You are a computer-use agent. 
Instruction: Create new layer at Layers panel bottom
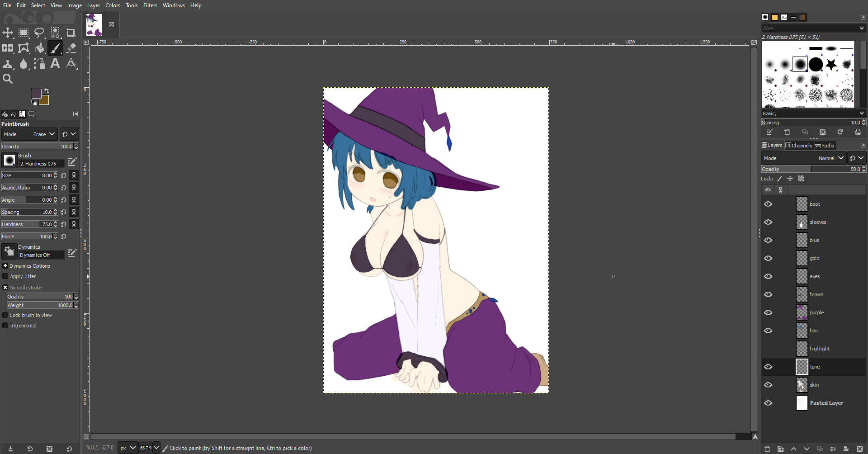767,449
